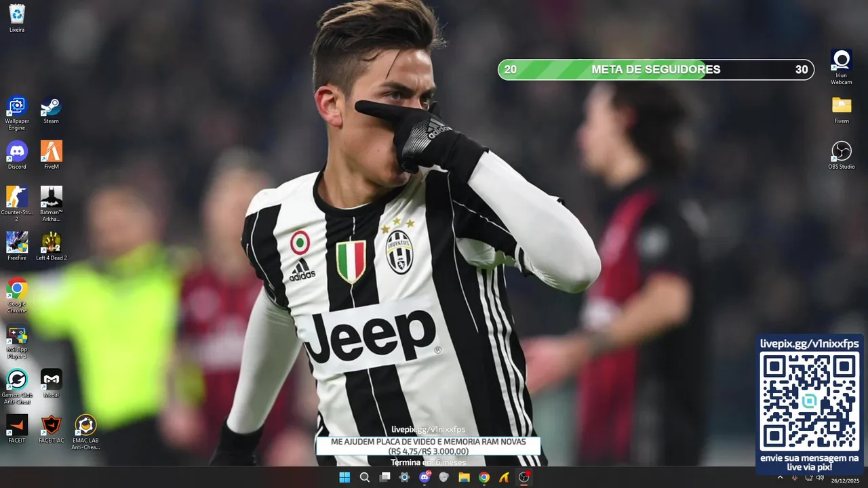Click the Meta de Seguidores progress bar

(x=656, y=69)
